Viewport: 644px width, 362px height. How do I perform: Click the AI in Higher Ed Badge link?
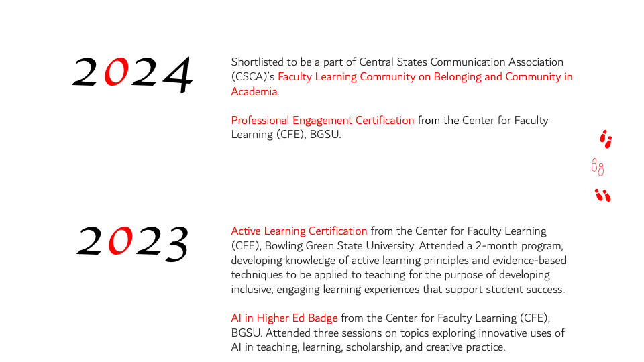284,318
